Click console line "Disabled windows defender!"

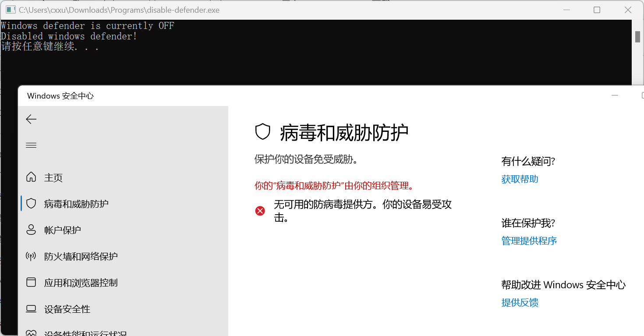tap(69, 36)
